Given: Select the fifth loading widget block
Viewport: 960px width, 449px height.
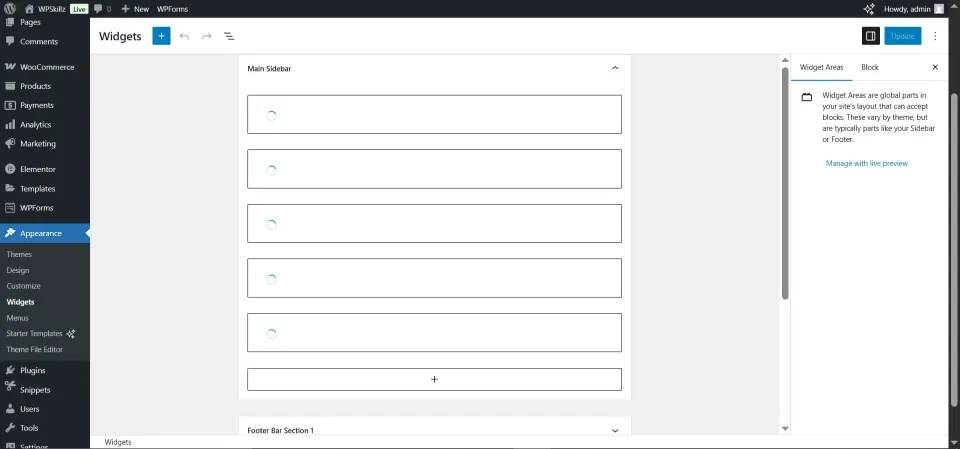Looking at the screenshot, I should pyautogui.click(x=434, y=333).
